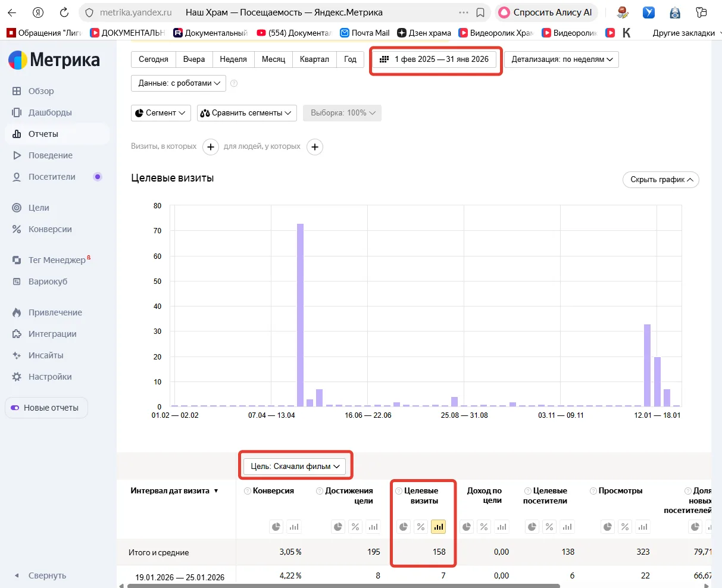Open Конверсии in the sidebar
Screen dimensions: 722x588
(50, 229)
